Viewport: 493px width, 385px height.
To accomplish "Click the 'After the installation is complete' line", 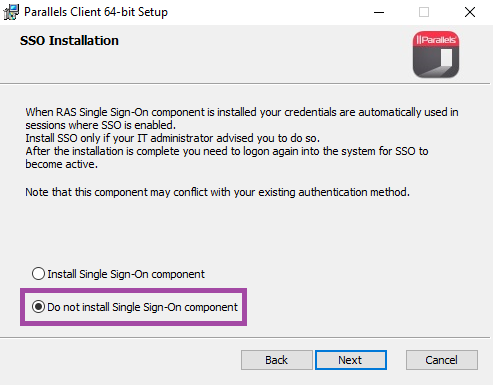I will pos(227,151).
